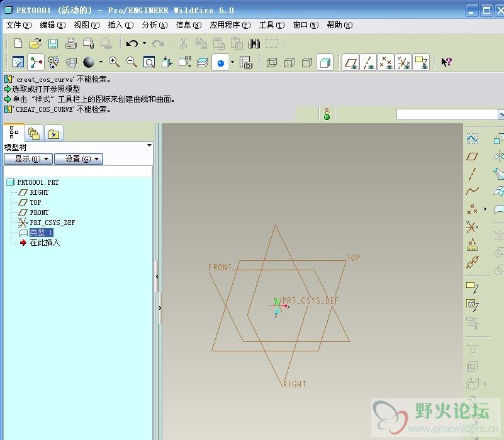Open the Undo history dropdown arrow
This screenshot has height=440, width=504.
144,43
